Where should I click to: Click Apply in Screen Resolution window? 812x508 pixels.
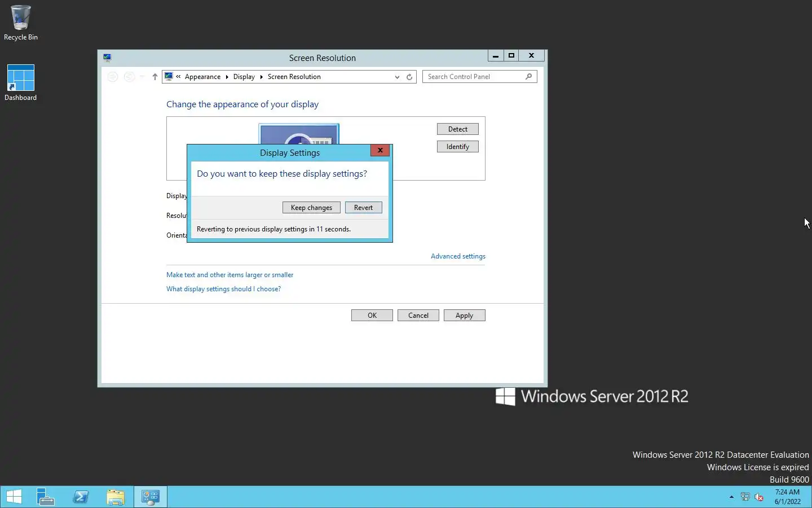point(465,316)
